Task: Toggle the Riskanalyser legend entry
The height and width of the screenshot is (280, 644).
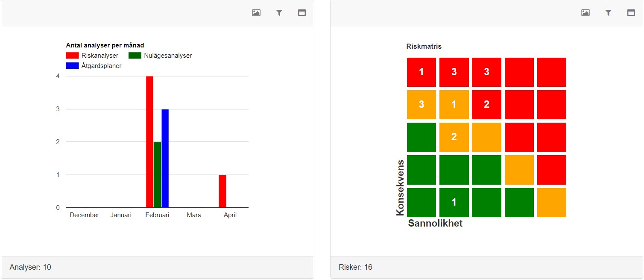Action: (92, 56)
